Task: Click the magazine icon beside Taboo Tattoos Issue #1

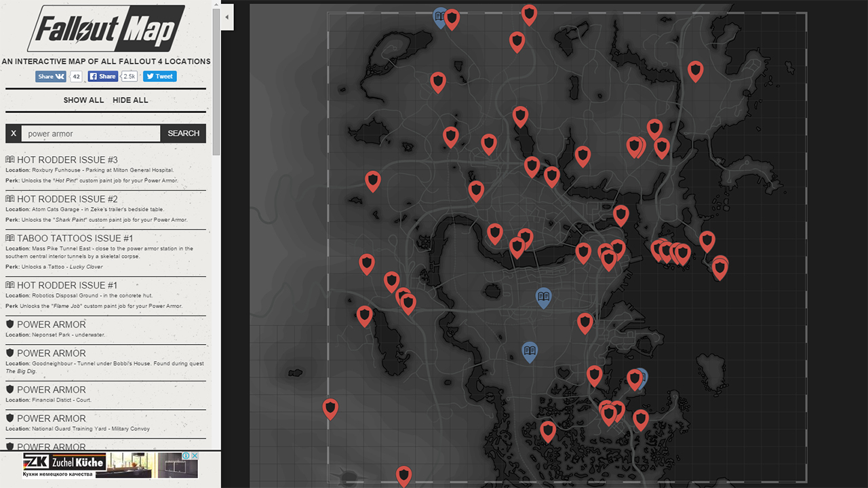Action: pos(10,239)
